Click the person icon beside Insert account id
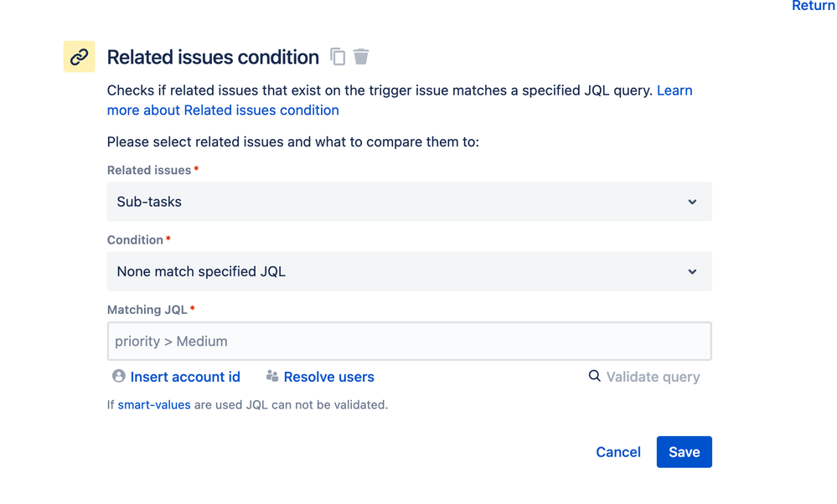The image size is (837, 504). [x=119, y=377]
